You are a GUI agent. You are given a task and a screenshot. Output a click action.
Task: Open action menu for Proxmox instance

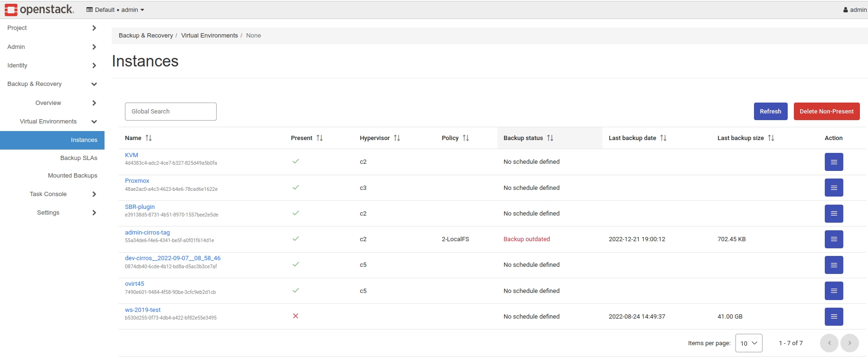pos(833,188)
